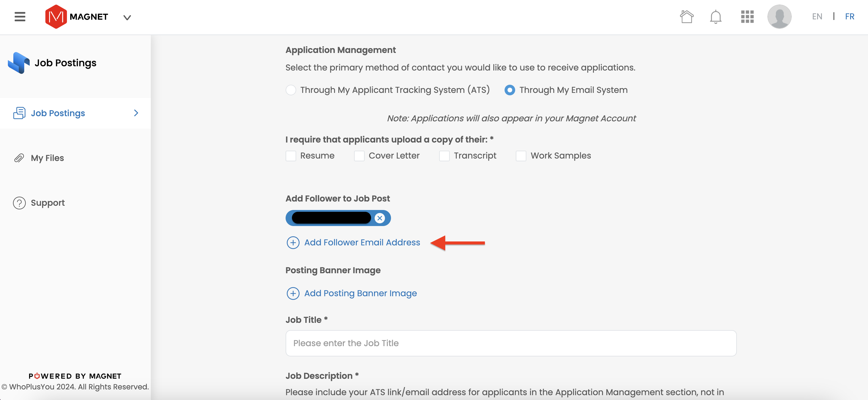Check the Resume checkbox

tap(290, 156)
